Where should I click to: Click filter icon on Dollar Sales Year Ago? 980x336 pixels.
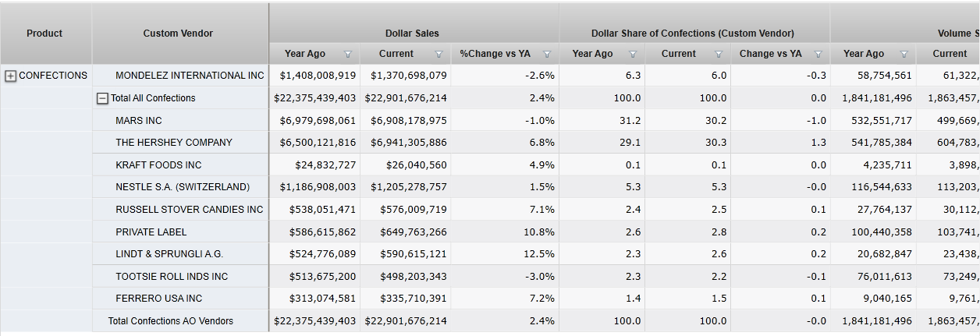[x=347, y=55]
